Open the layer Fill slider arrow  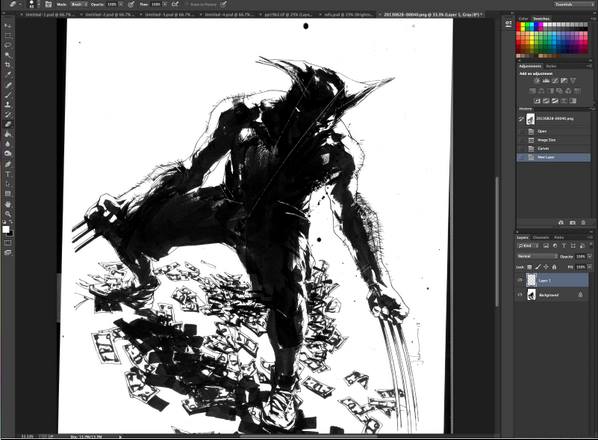coord(590,267)
